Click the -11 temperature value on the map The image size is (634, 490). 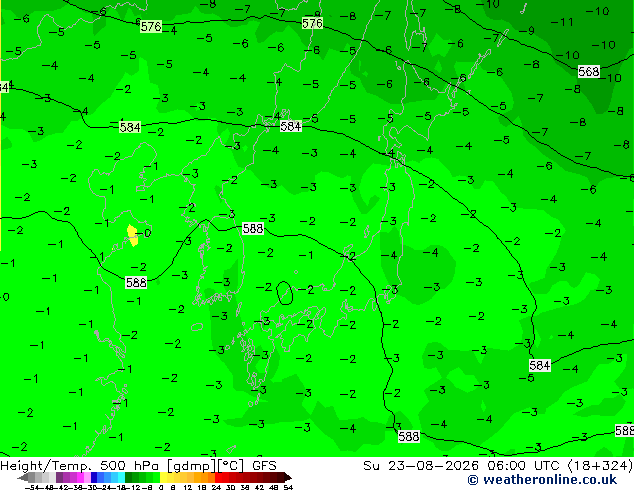(562, 22)
